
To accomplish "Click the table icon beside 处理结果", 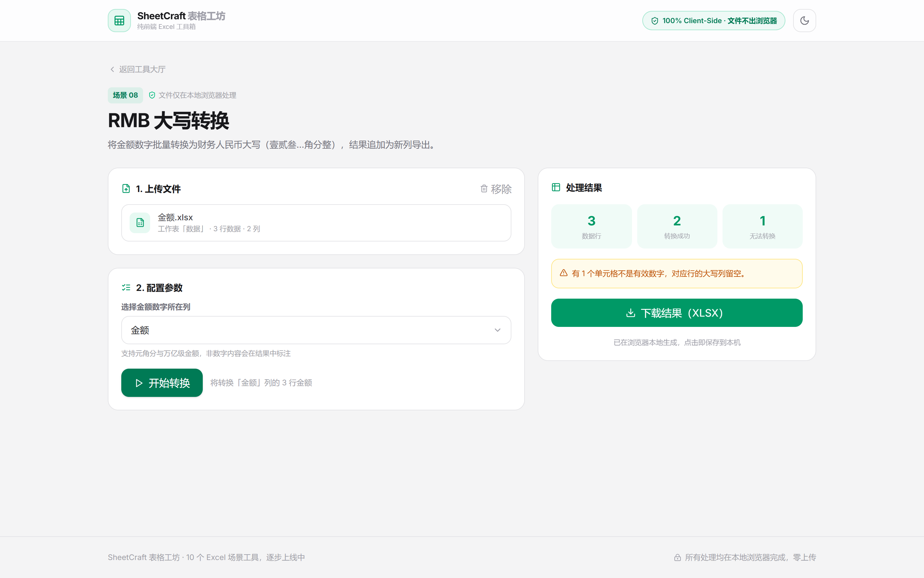I will (556, 187).
